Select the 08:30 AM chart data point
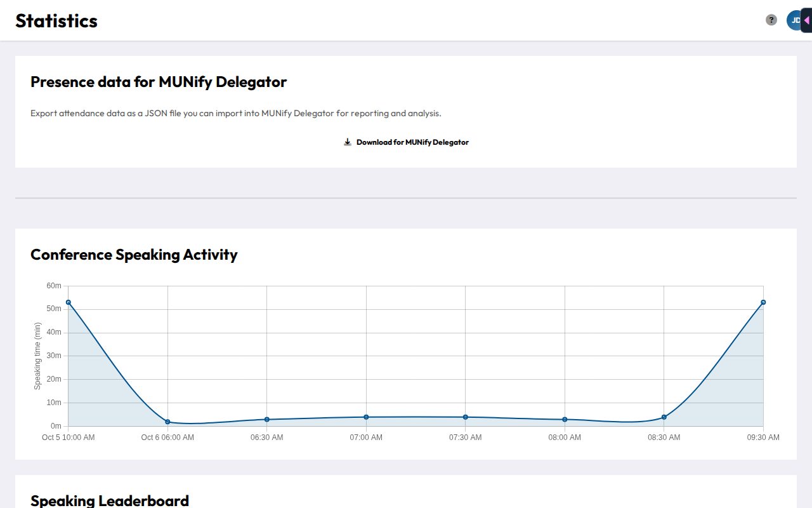The image size is (812, 508). click(664, 417)
